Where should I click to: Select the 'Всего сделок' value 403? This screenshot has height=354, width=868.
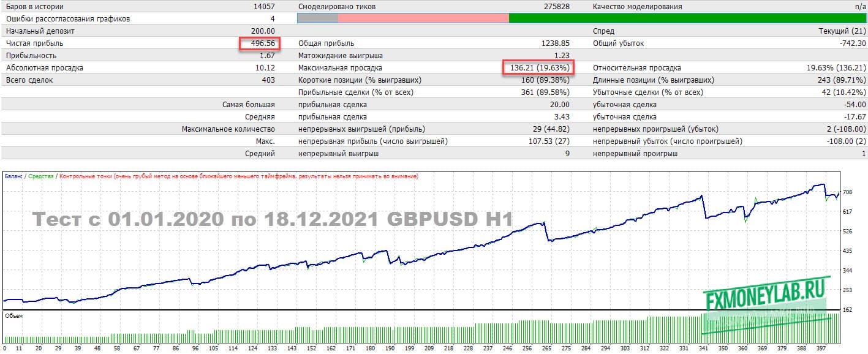(x=268, y=80)
